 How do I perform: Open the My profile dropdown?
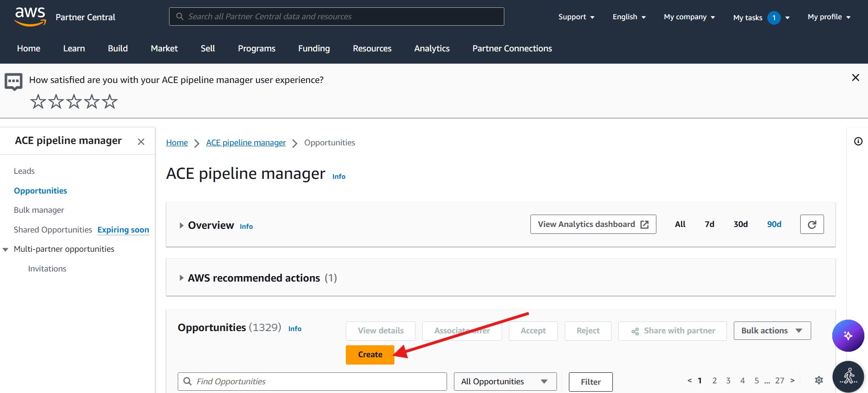(x=829, y=17)
